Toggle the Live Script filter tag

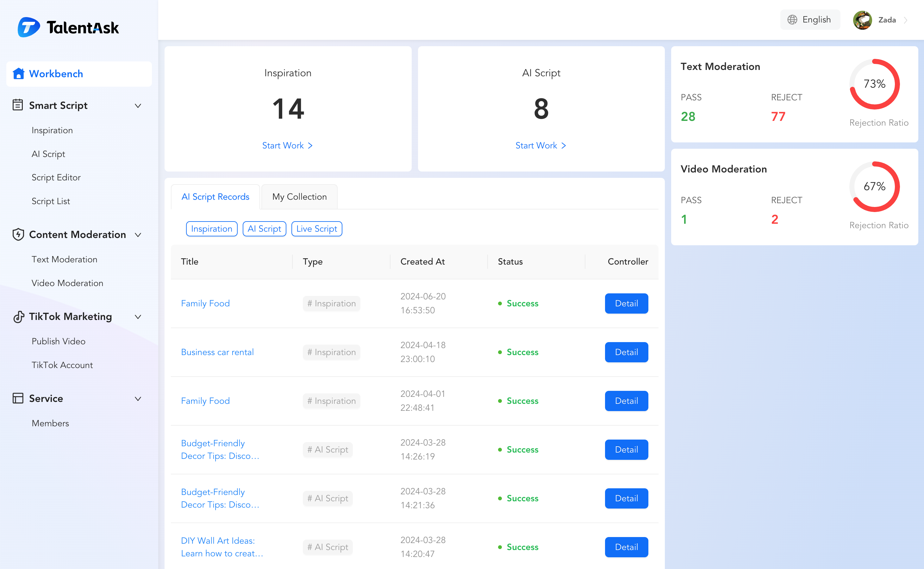tap(316, 229)
